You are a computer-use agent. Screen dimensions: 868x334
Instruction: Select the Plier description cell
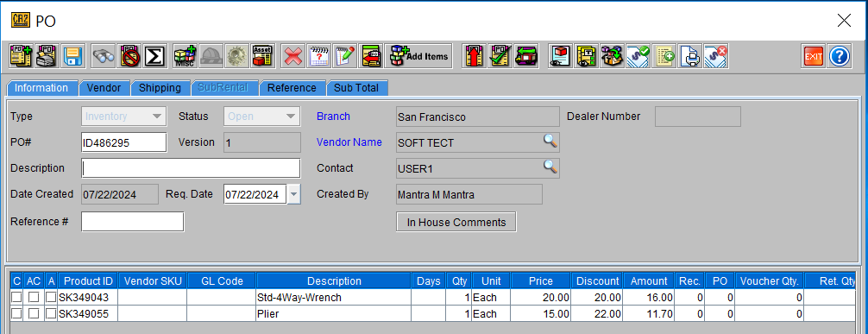coord(334,313)
